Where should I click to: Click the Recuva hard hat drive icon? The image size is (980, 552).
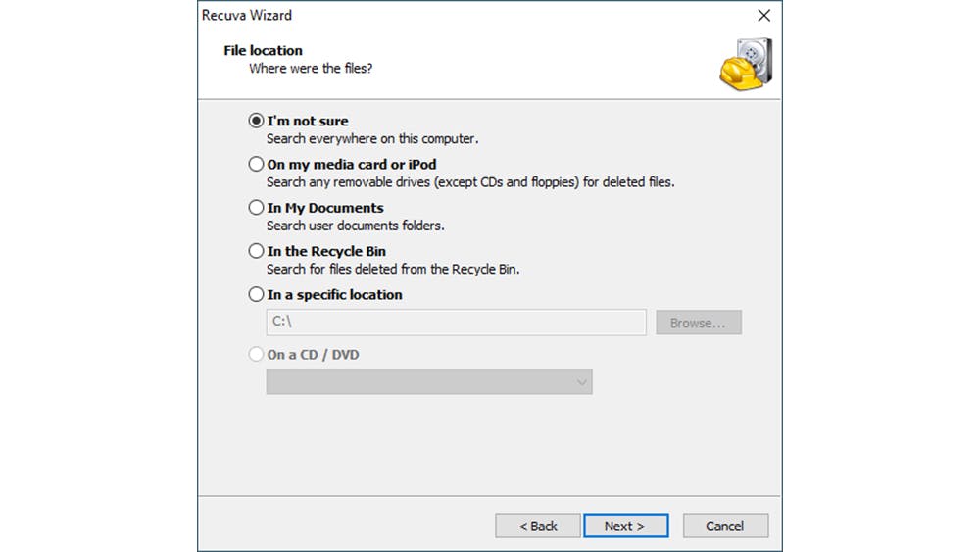pos(746,64)
